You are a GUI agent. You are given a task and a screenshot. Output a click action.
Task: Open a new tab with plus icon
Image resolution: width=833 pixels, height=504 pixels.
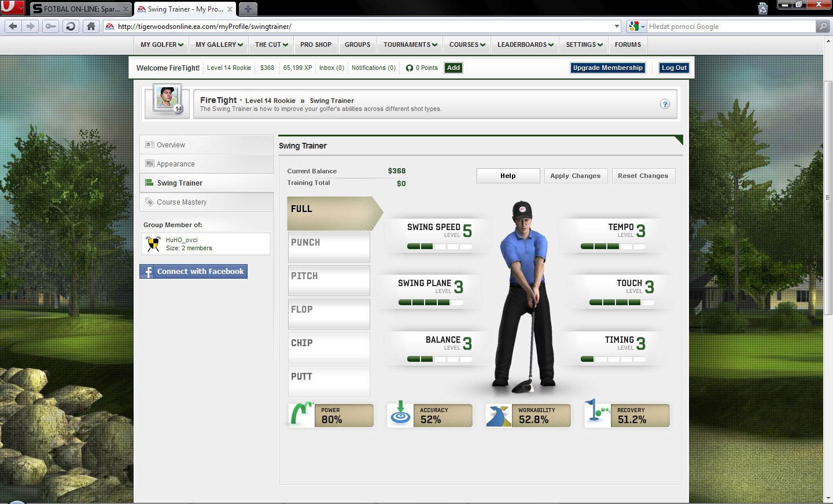click(x=248, y=9)
